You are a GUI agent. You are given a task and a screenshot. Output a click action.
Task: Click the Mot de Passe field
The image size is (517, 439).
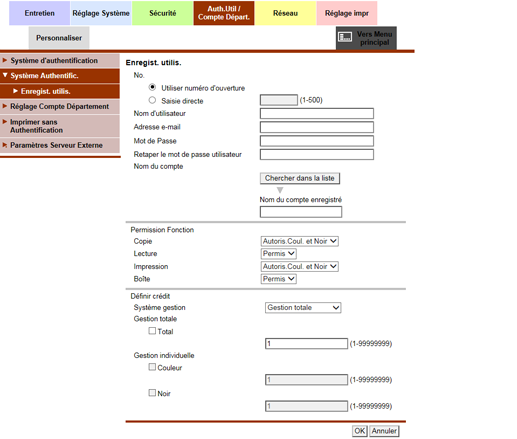[x=317, y=141]
